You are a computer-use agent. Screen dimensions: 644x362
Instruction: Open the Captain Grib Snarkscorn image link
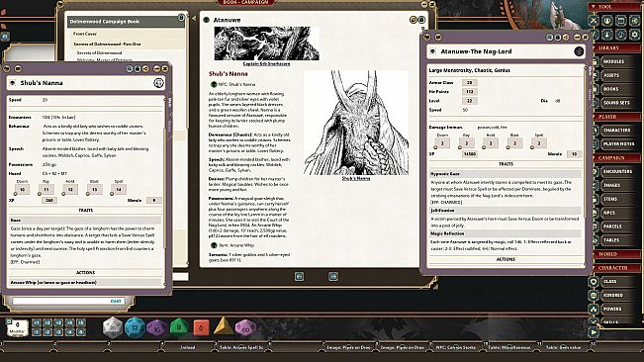point(266,64)
